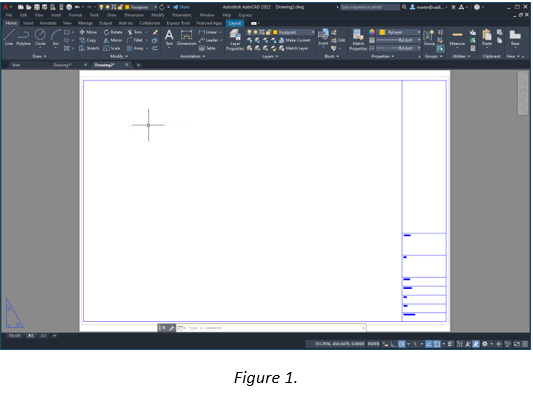
Task: Toggle annotation visibility in status bar
Action: tap(468, 344)
